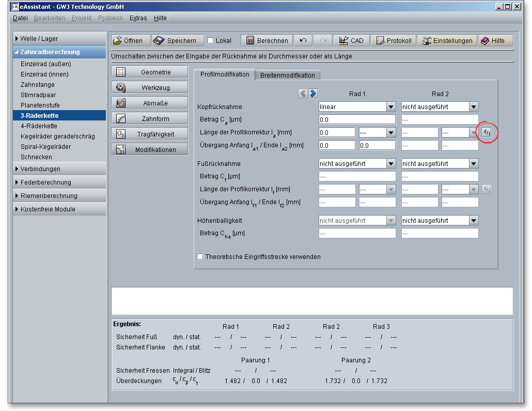Image resolution: width=532 pixels, height=411 pixels.
Task: Open the Protokoll report button
Action: [x=394, y=41]
